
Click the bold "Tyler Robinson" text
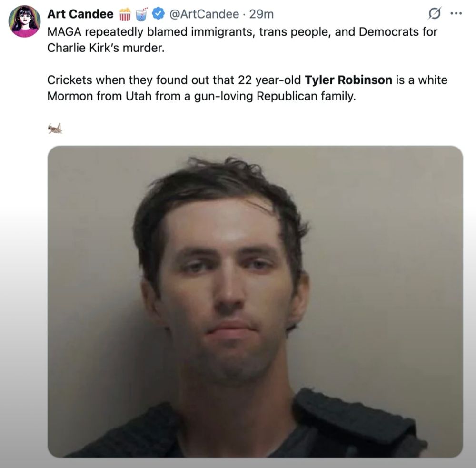click(348, 80)
